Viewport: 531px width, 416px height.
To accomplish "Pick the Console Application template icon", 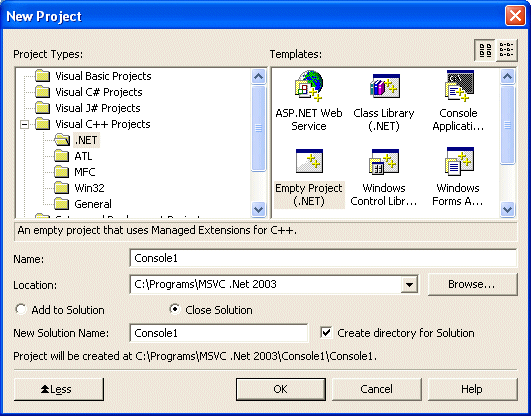I will pos(459,86).
